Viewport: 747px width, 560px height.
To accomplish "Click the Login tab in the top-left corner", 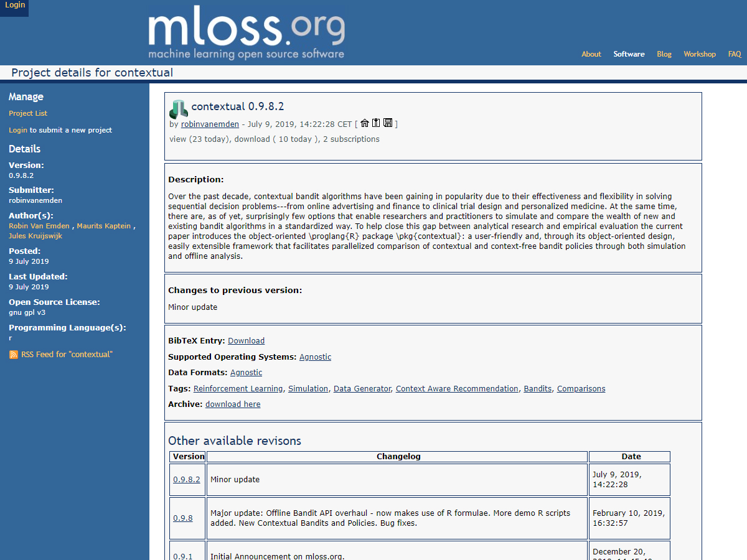I will point(14,5).
